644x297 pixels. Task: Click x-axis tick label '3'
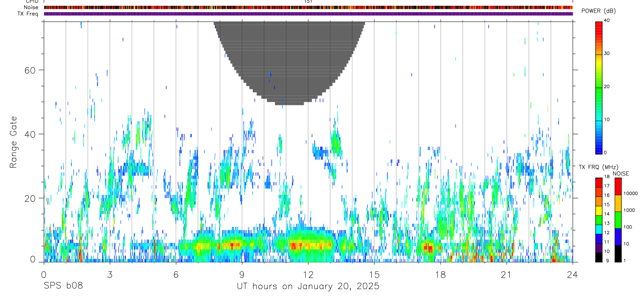[110, 274]
